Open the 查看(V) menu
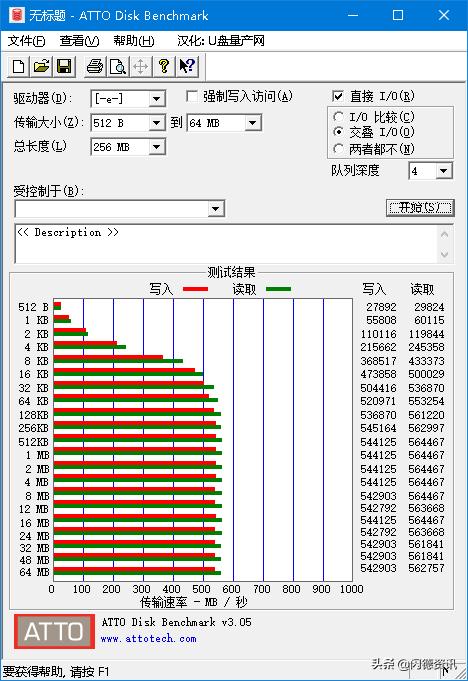468x681 pixels. pyautogui.click(x=79, y=41)
